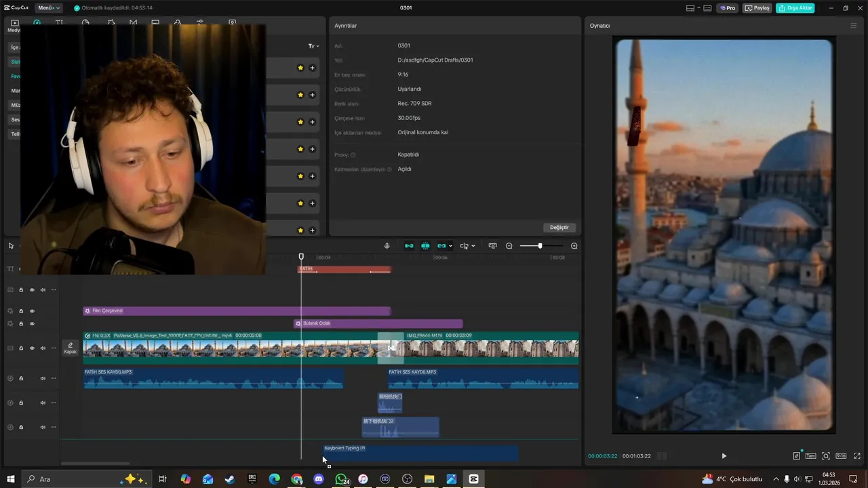
Task: Lock the Film Çerçevesi effect track
Action: pyautogui.click(x=21, y=311)
